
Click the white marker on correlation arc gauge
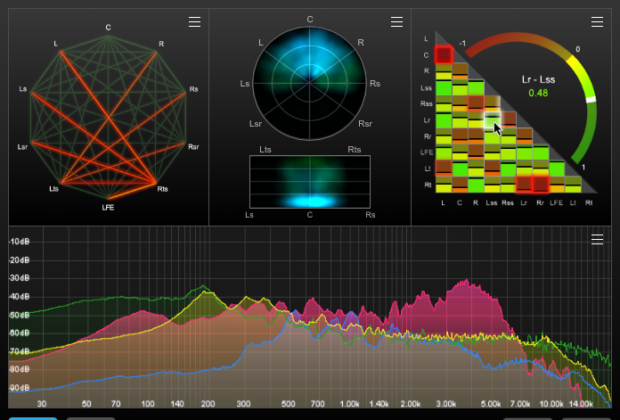click(x=590, y=100)
